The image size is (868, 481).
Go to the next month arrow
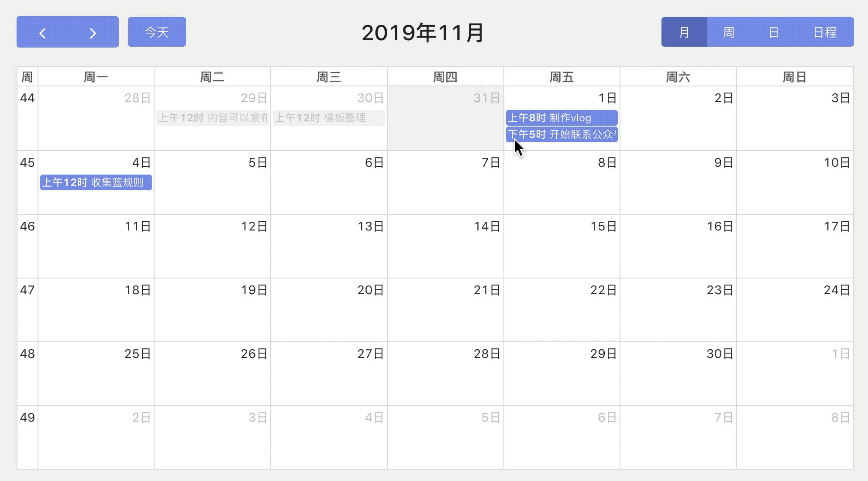93,33
